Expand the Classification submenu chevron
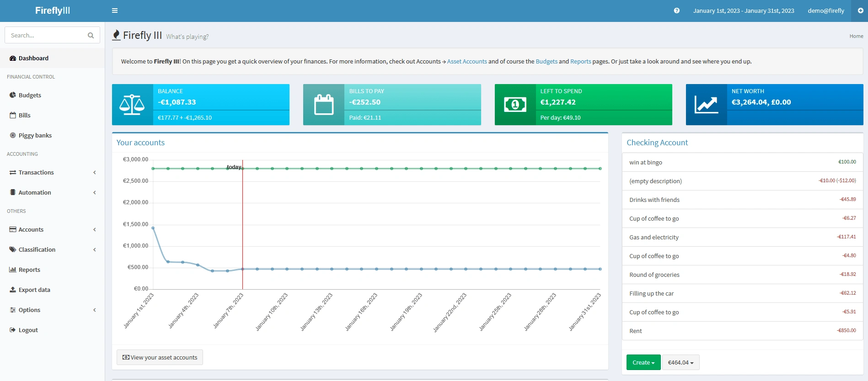Image resolution: width=868 pixels, height=381 pixels. [95, 249]
